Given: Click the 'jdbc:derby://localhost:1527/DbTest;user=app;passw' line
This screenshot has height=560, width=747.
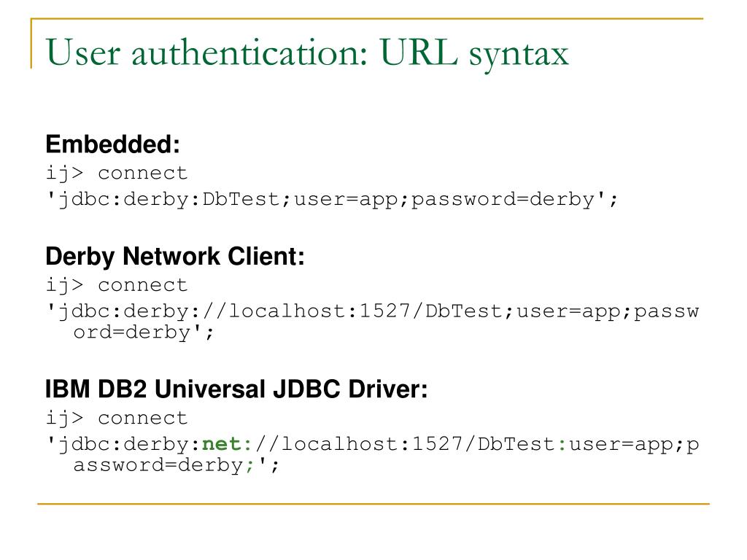Looking at the screenshot, I should click(x=373, y=312).
